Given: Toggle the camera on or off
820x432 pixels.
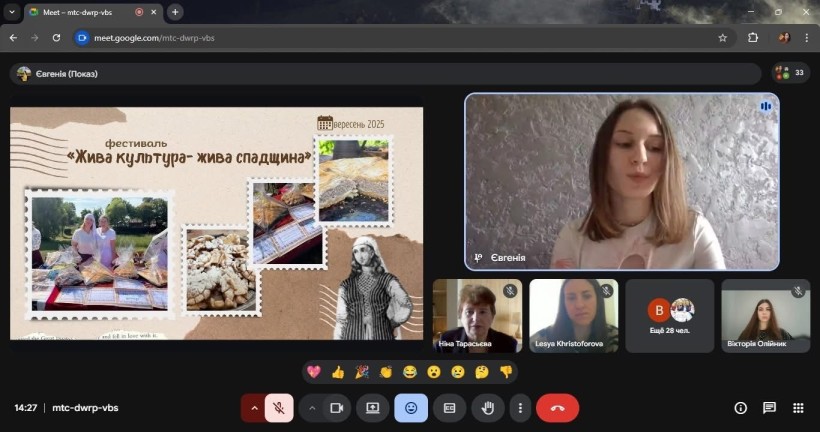Looking at the screenshot, I should [337, 408].
